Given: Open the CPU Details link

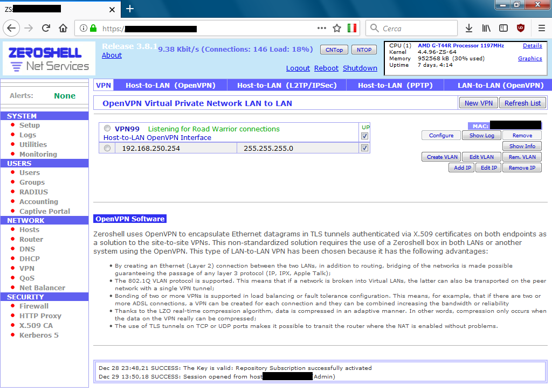Looking at the screenshot, I should [532, 46].
